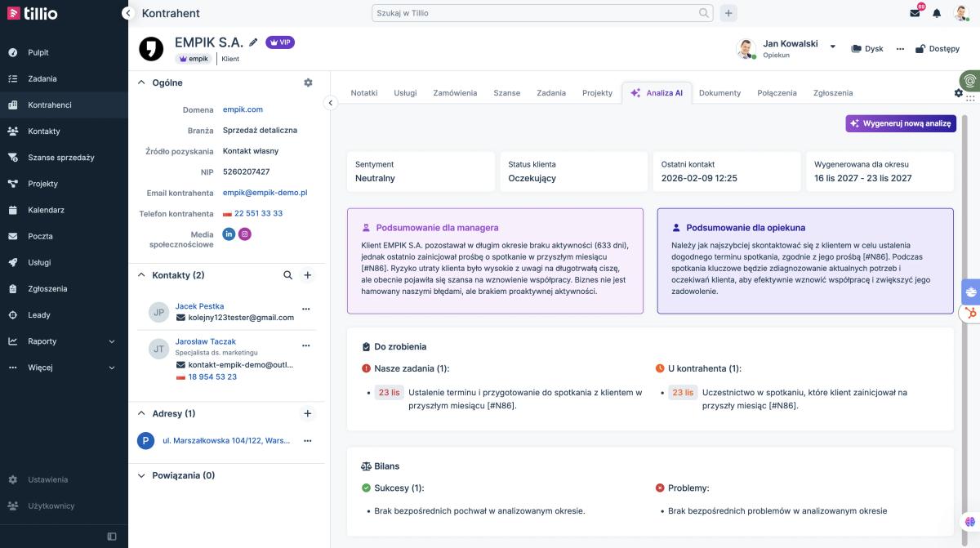The width and height of the screenshot is (980, 548).
Task: Focus the Szukaj w Tillio search field
Action: point(542,13)
